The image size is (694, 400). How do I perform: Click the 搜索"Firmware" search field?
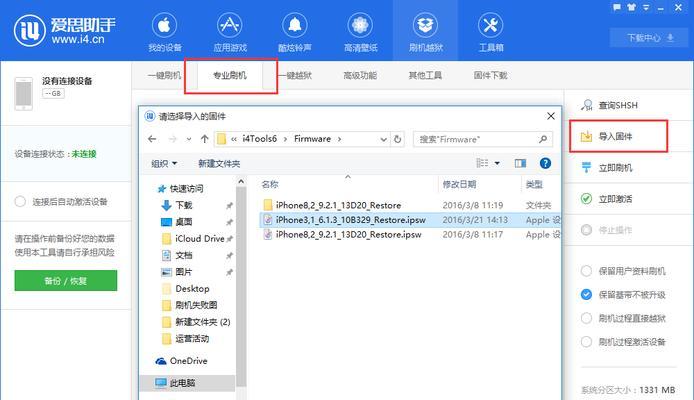click(482, 139)
